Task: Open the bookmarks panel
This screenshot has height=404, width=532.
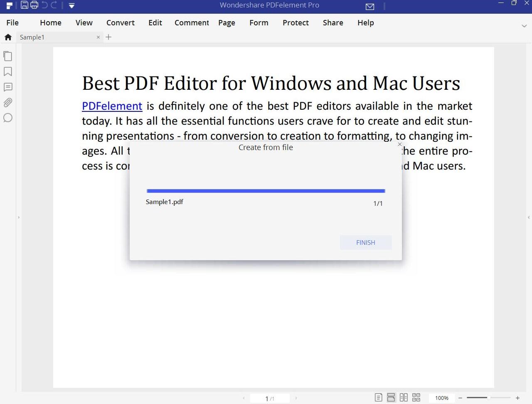Action: [7, 71]
